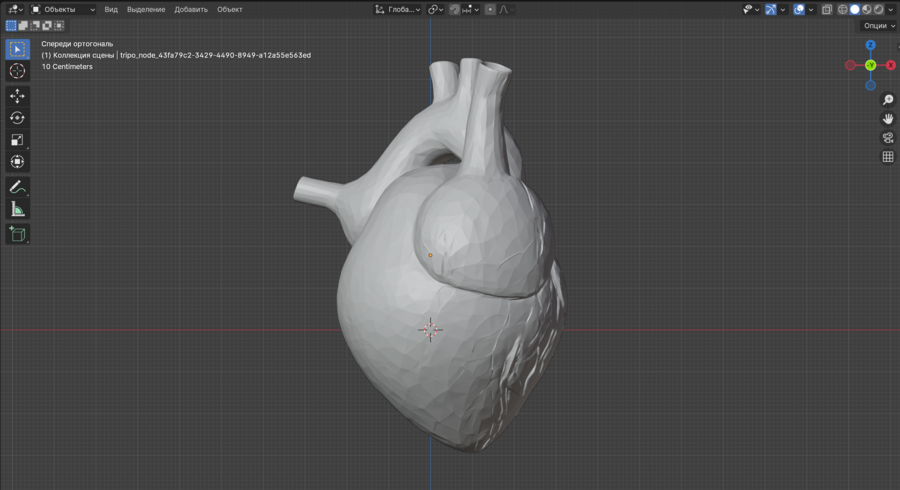The width and height of the screenshot is (900, 490).
Task: Choose the Scale tool
Action: pos(17,140)
